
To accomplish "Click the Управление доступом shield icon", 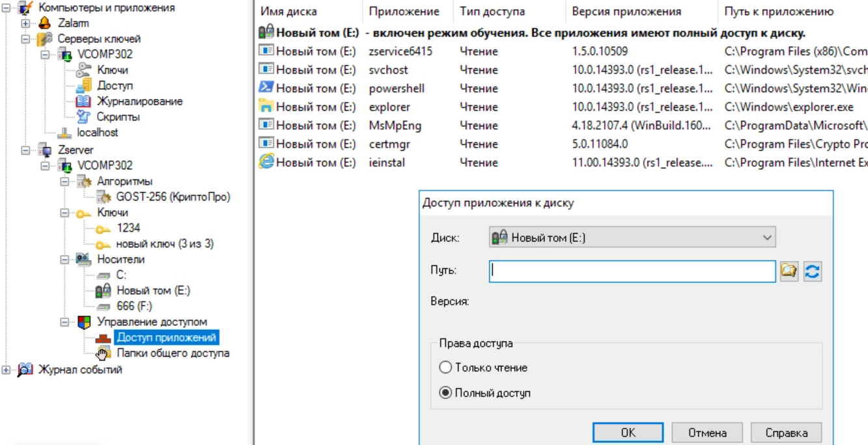I will (x=84, y=322).
